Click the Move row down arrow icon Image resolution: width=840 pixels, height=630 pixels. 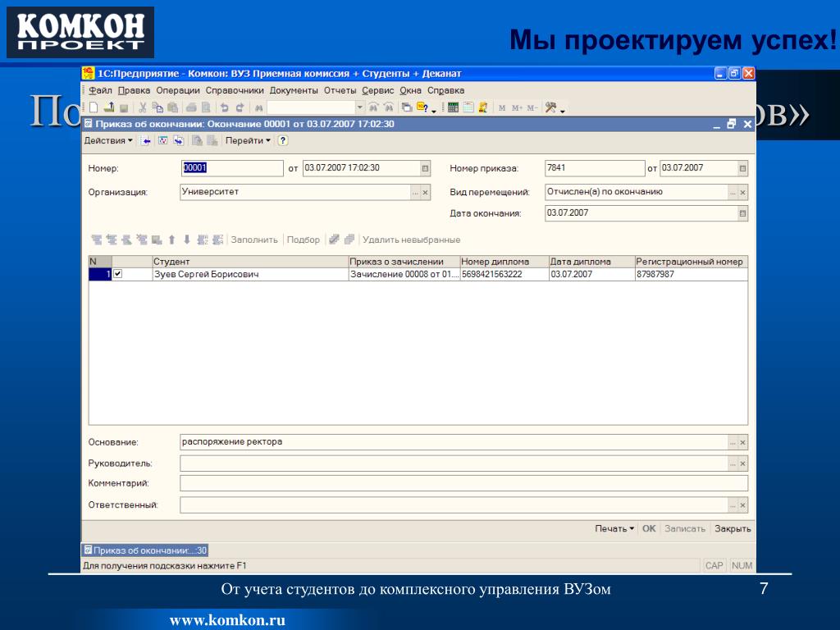(187, 240)
